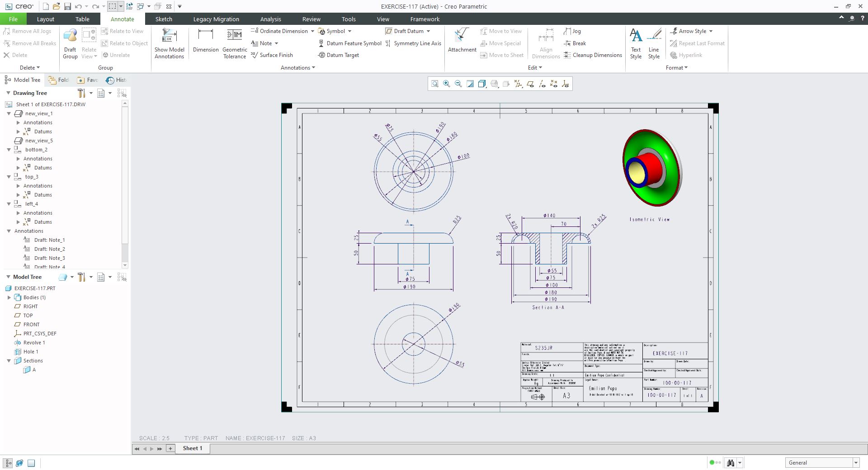Toggle the selection box mode in quick access toolbar
Viewport: 868px width, 470px height.
point(112,6)
